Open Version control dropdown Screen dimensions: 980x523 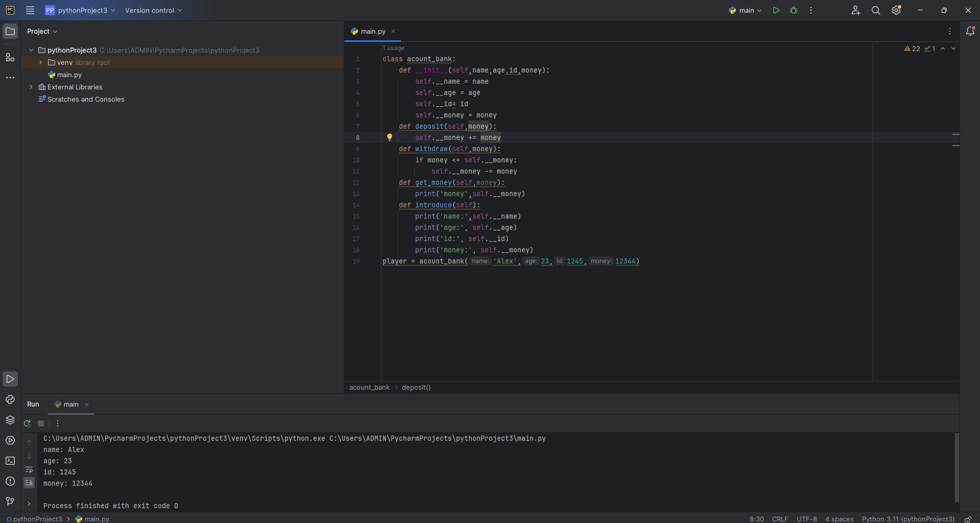[153, 10]
